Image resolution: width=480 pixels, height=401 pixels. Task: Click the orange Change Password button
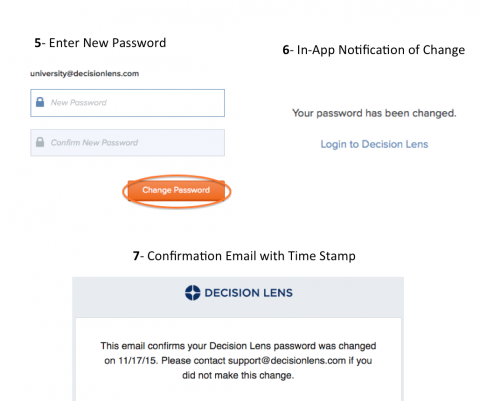pos(176,190)
